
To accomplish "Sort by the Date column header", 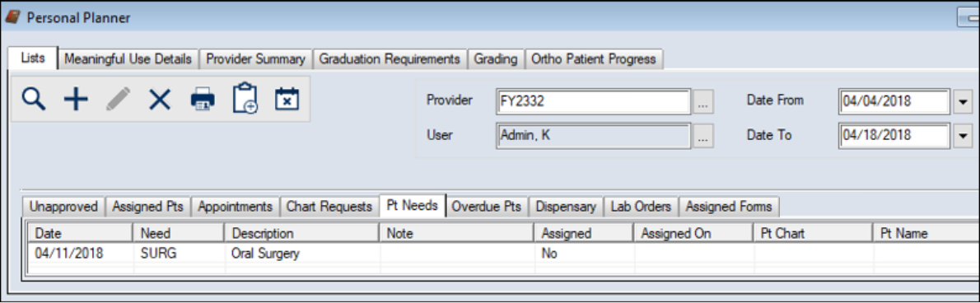I will tap(81, 234).
